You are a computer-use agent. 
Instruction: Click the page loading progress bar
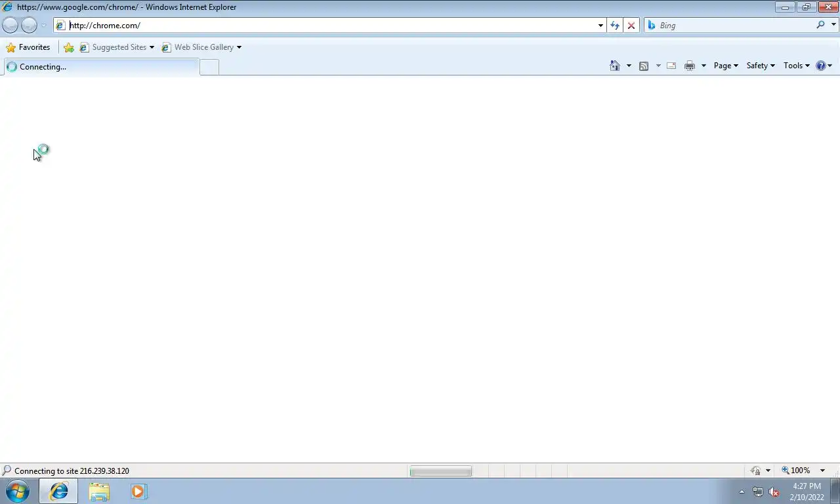point(440,471)
